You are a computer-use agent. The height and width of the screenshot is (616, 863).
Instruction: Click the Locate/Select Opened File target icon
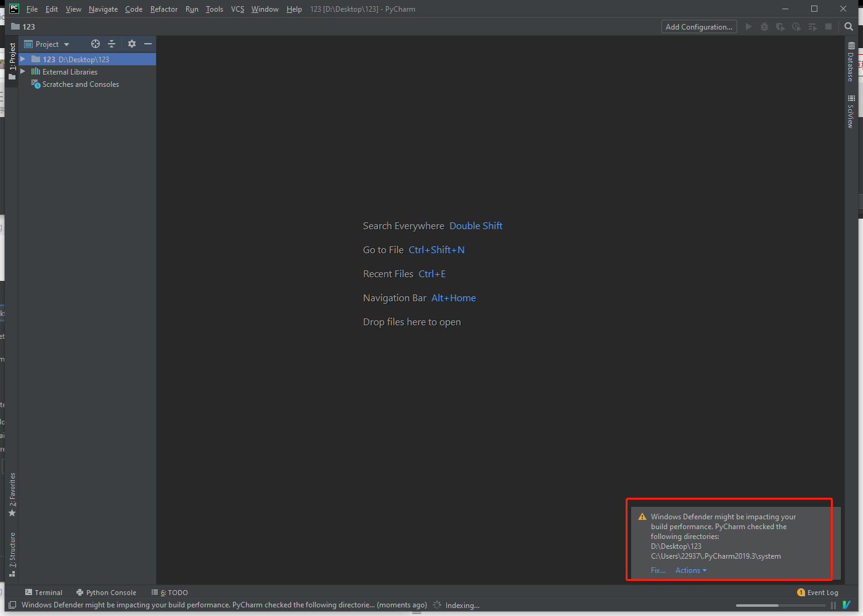[x=96, y=44]
